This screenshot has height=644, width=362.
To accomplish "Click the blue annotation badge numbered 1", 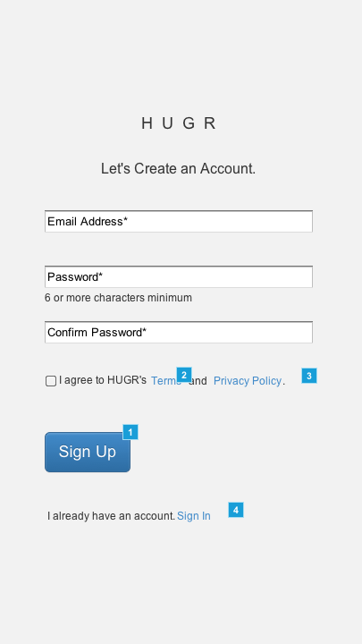I will 130,432.
